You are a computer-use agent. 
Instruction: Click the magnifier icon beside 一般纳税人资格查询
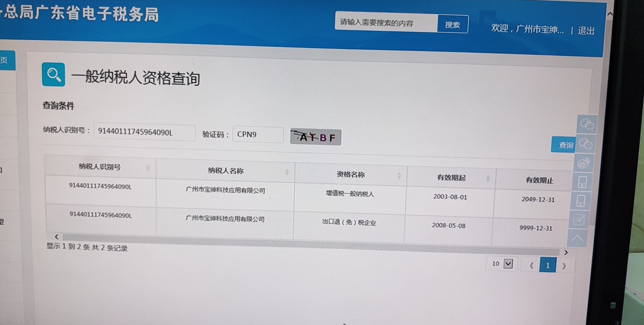[53, 74]
